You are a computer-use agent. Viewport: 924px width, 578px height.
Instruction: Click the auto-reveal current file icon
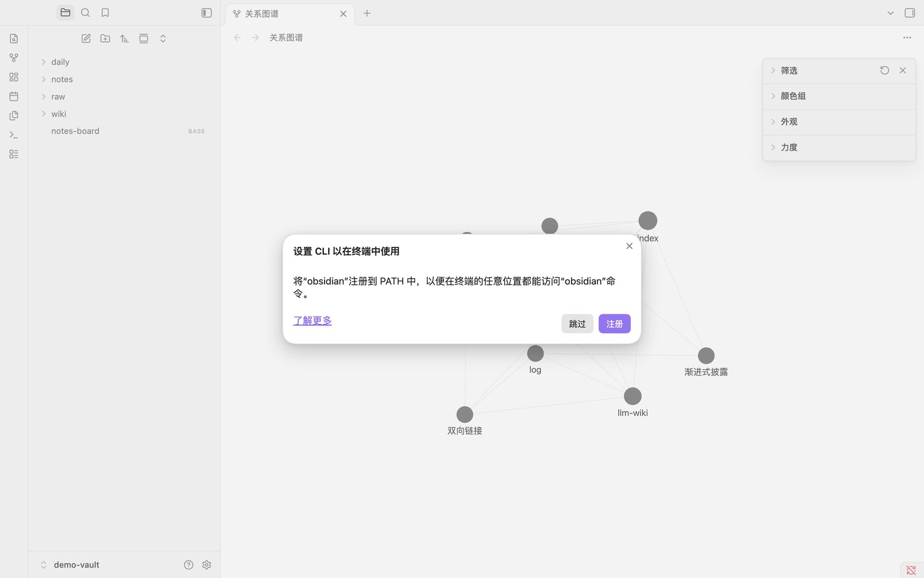(x=144, y=39)
